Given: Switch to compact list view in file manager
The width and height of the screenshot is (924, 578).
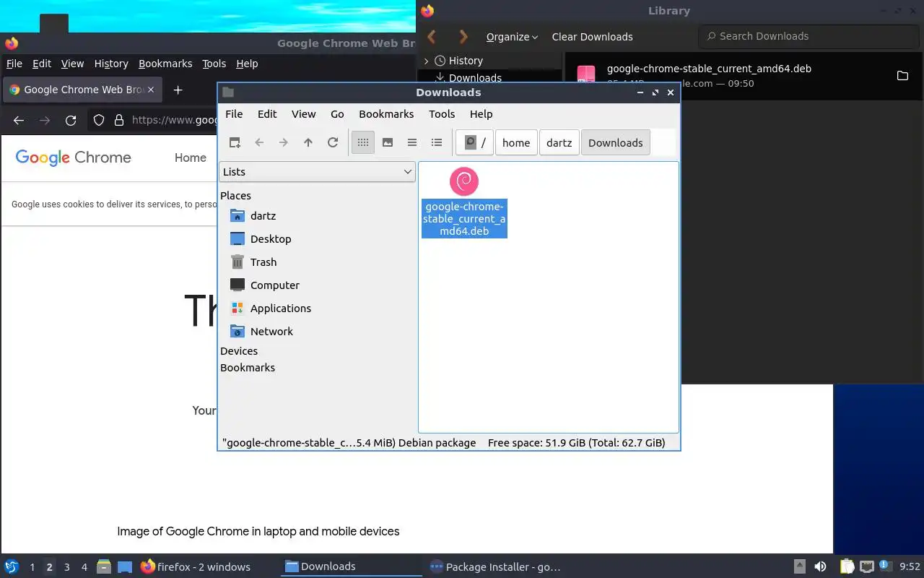Looking at the screenshot, I should [412, 142].
